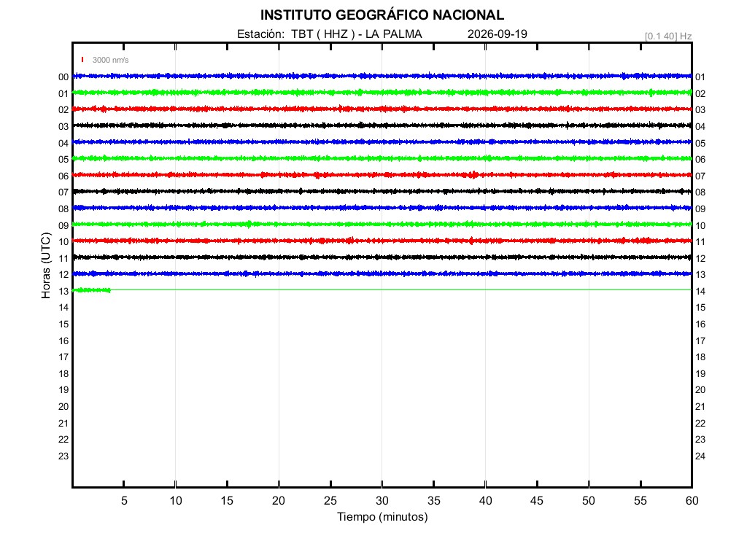Click the green 01 hour seismic trace
The width and height of the screenshot is (747, 560).
click(x=382, y=93)
